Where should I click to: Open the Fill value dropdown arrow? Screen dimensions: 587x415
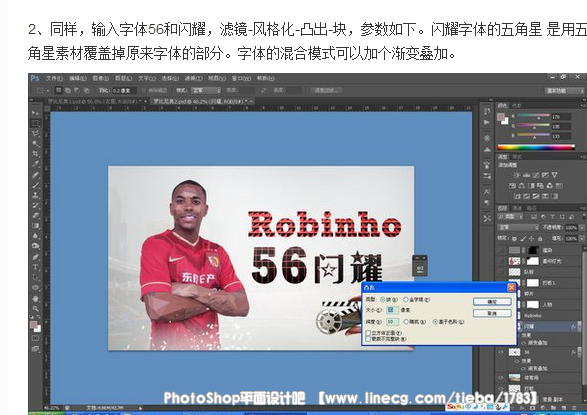pyautogui.click(x=581, y=238)
